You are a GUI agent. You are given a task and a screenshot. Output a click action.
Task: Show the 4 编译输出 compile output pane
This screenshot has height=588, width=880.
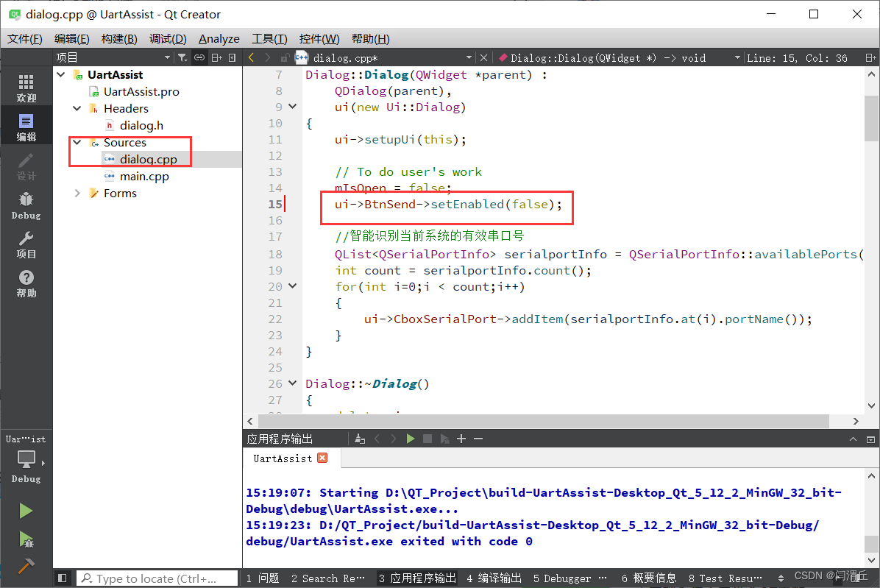click(x=494, y=578)
